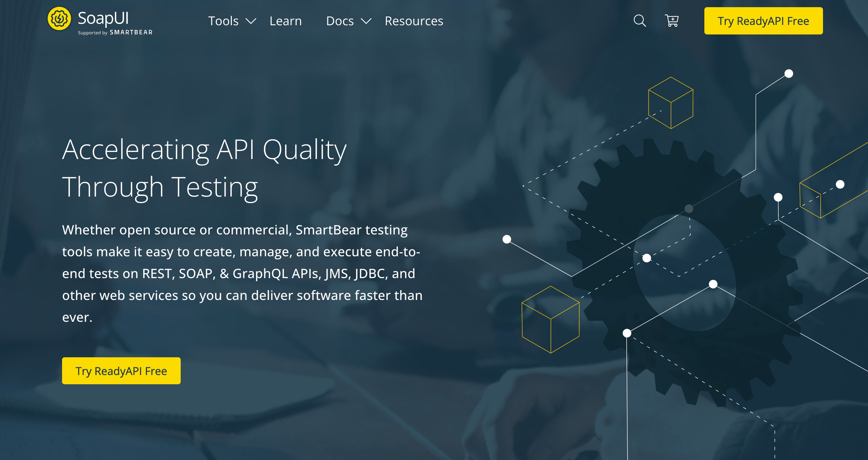Click Try ReadyAPI Free hero button
This screenshot has width=868, height=460.
point(122,371)
